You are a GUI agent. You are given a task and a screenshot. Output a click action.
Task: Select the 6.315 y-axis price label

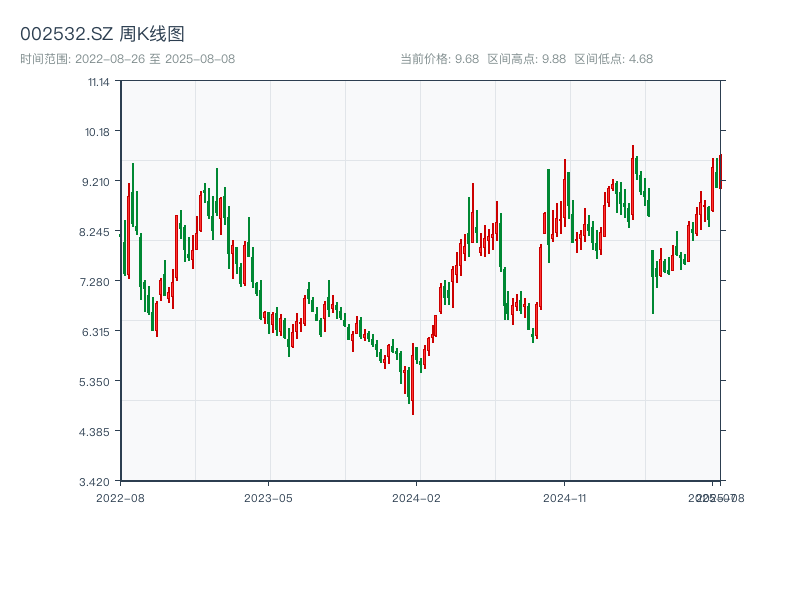(97, 332)
